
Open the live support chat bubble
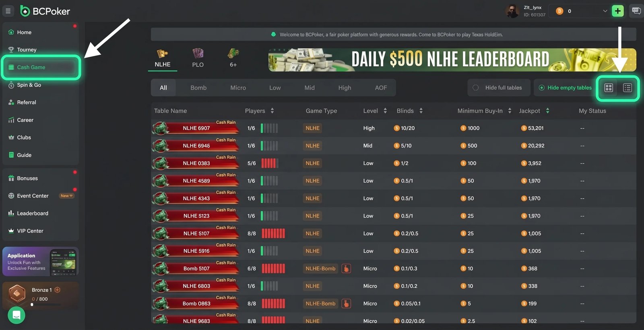pos(17,315)
